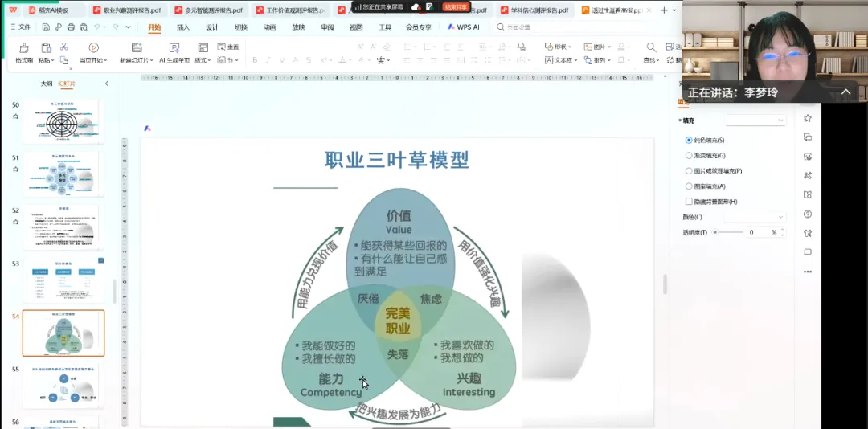Switch to 职业兴趣测评报告.pdf document tab
The width and height of the screenshot is (868, 429).
coord(127,10)
